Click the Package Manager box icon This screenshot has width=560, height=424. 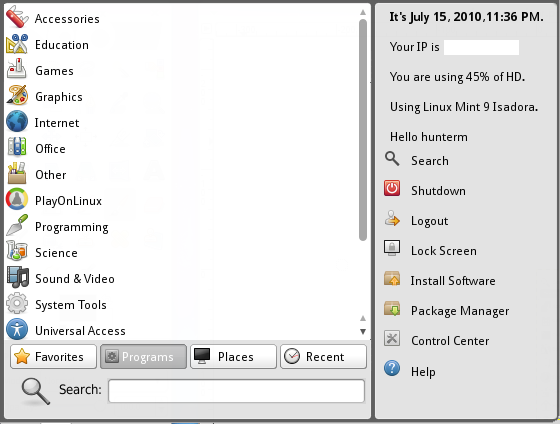tap(392, 309)
